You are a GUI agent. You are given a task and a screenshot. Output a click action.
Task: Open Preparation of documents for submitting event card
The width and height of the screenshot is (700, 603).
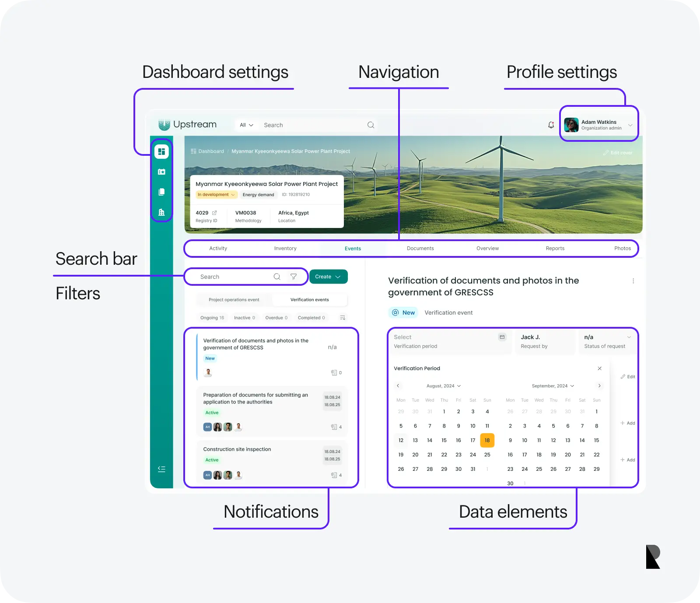tap(272, 411)
